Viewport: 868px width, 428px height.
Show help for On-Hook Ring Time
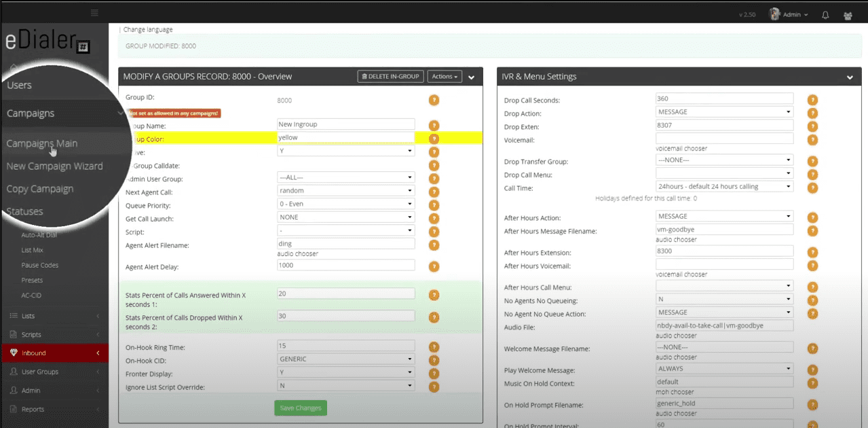tap(434, 347)
